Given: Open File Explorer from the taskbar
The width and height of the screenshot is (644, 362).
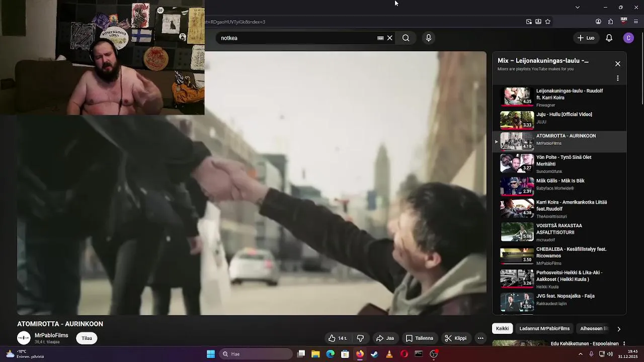Looking at the screenshot, I should 315,354.
